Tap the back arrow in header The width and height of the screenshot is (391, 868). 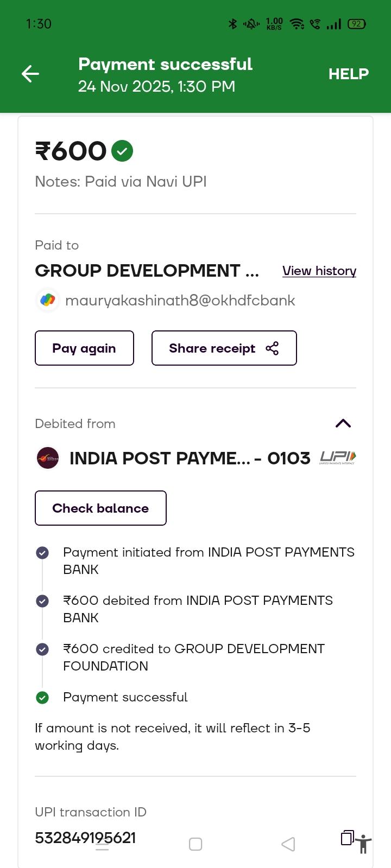30,74
